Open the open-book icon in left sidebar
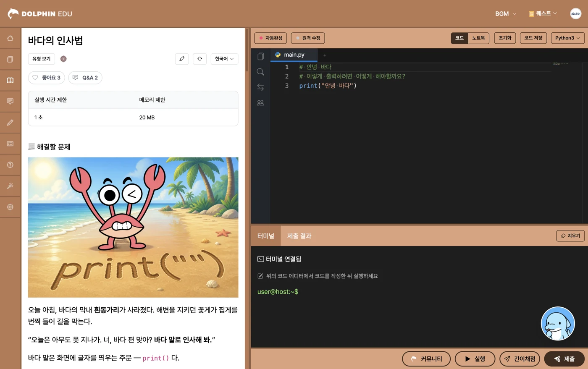This screenshot has height=369, width=588. 10,80
